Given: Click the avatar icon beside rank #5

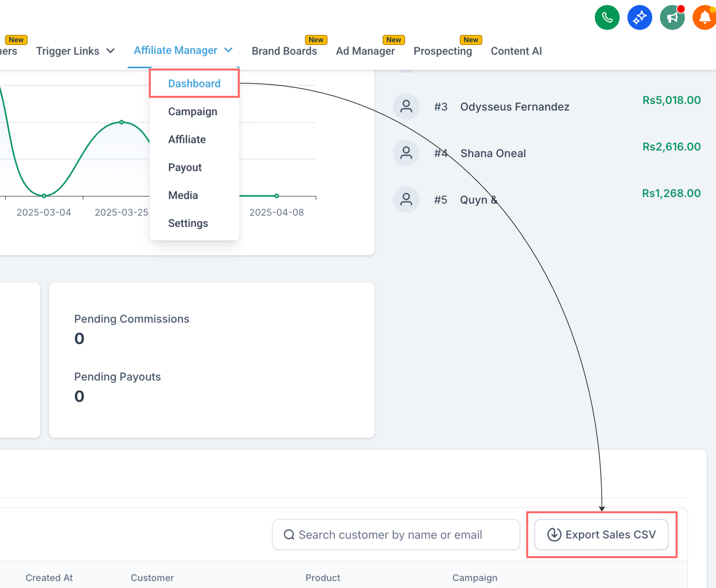Looking at the screenshot, I should 406,200.
